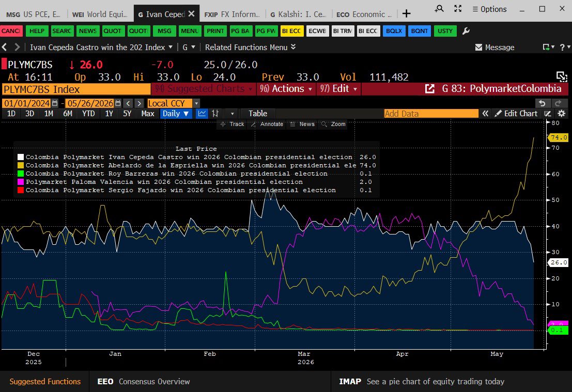This screenshot has height=392, width=572.
Task: Open start date calendar picker icon
Action: point(55,103)
